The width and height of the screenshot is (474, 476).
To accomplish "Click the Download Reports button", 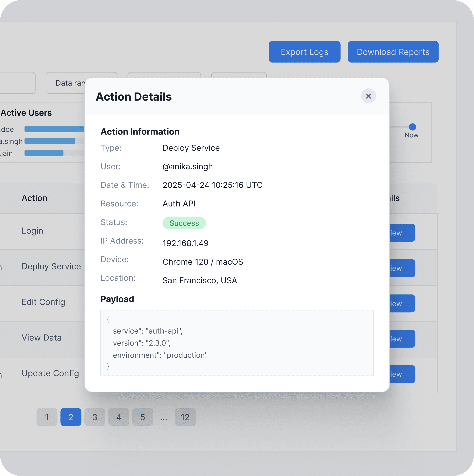I will pyautogui.click(x=393, y=52).
